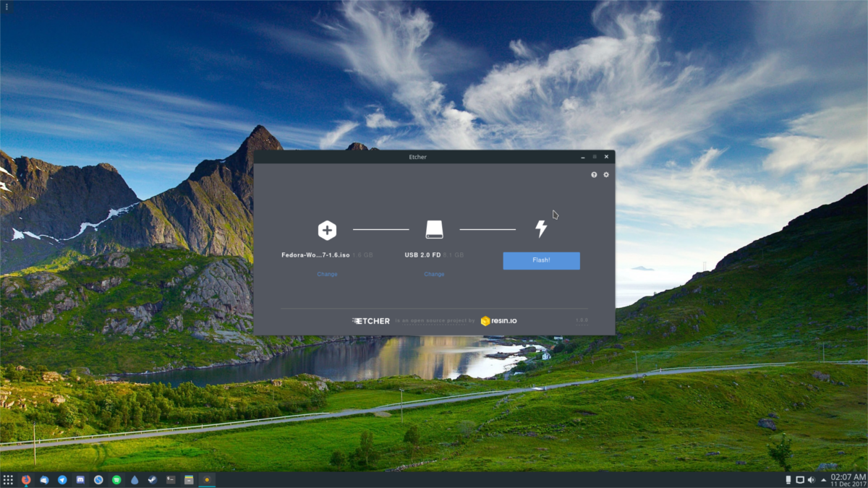
Task: Open the desktop menu dots in top-left corner
Action: click(6, 6)
